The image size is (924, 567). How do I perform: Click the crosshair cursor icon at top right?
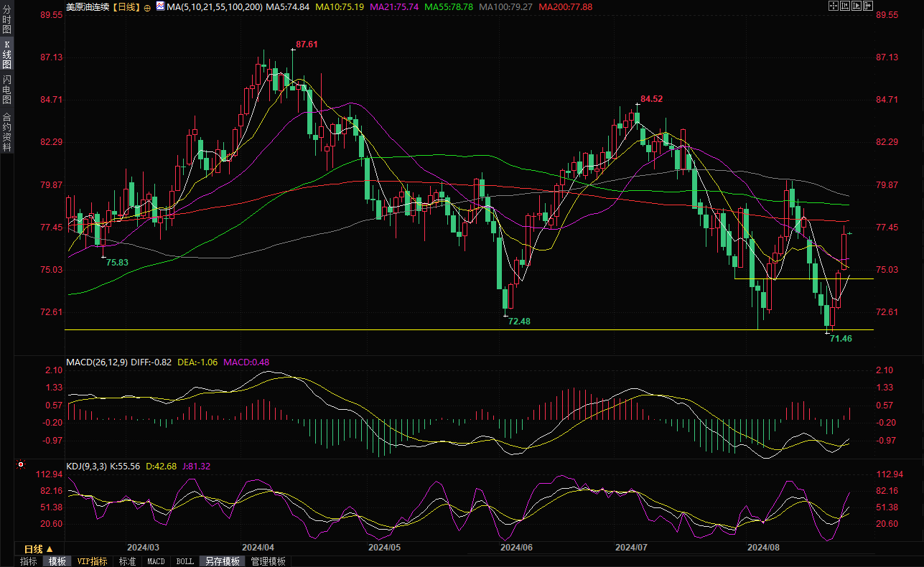[833, 6]
